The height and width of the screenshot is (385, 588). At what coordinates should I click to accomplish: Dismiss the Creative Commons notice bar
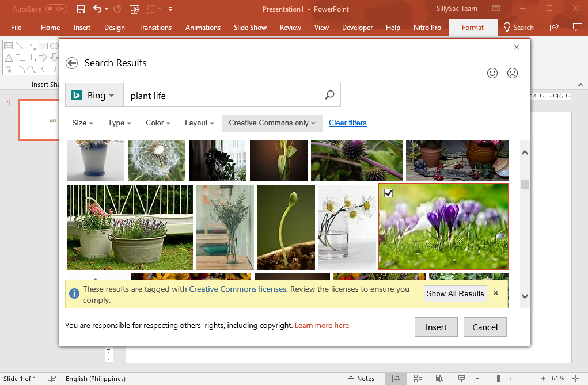[496, 293]
